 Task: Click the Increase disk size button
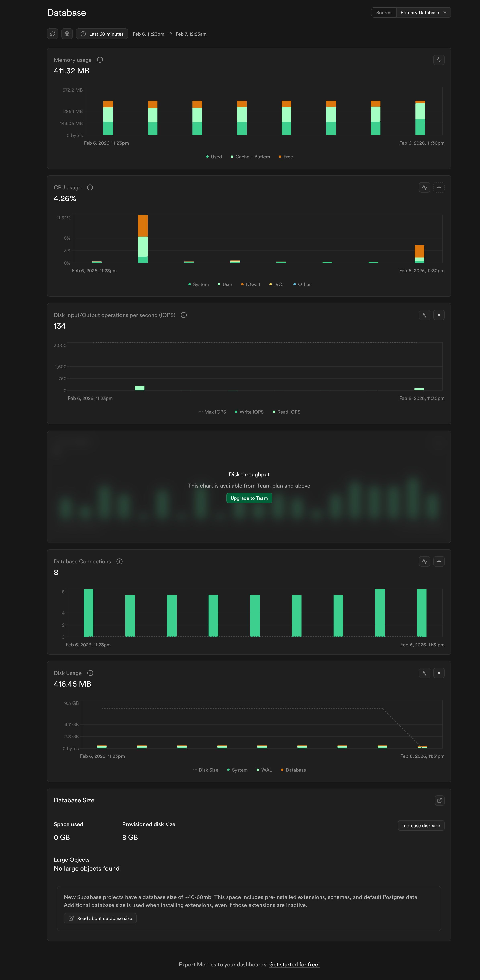[421, 825]
